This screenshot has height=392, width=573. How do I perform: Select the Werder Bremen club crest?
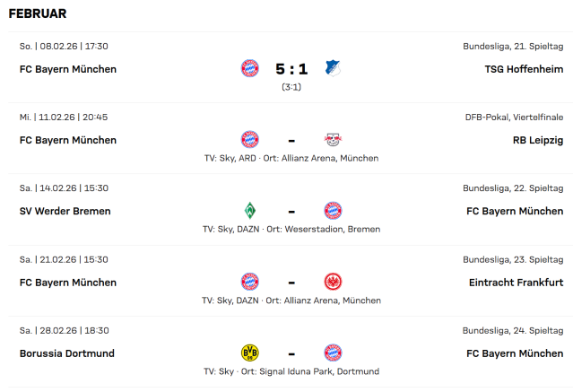(249, 211)
